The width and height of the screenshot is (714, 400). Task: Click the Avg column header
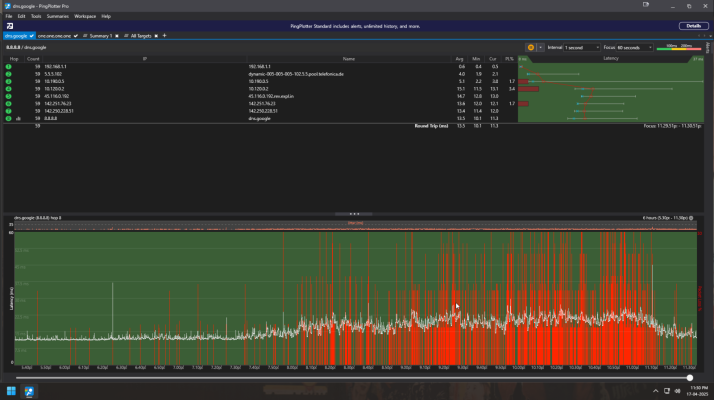click(459, 59)
